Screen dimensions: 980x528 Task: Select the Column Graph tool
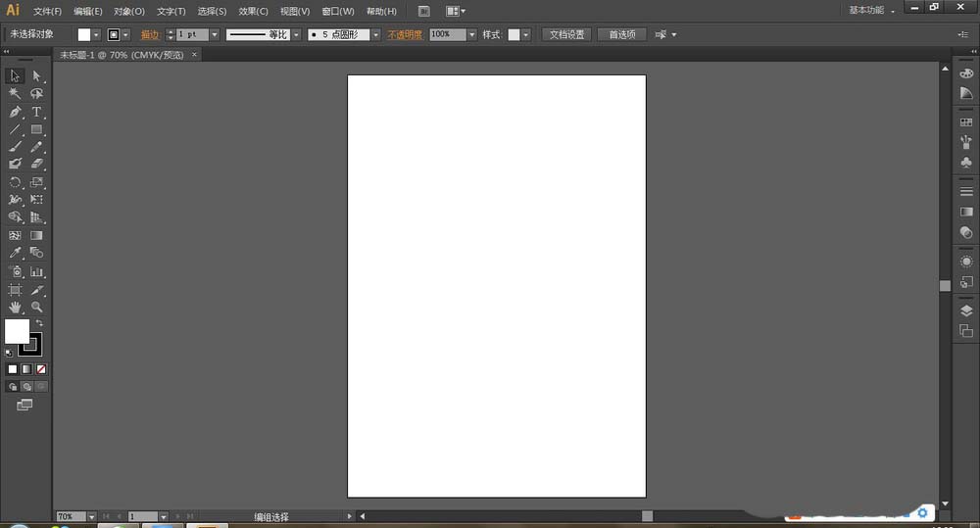pos(37,271)
